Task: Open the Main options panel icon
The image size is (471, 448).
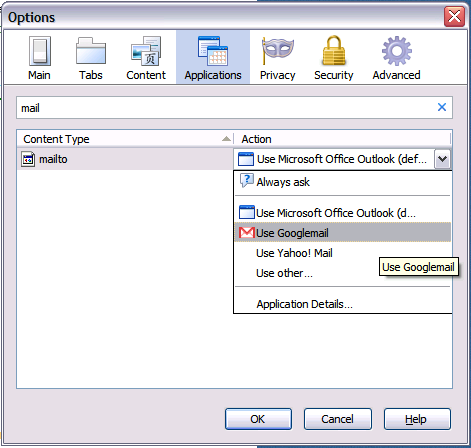Action: (x=39, y=51)
